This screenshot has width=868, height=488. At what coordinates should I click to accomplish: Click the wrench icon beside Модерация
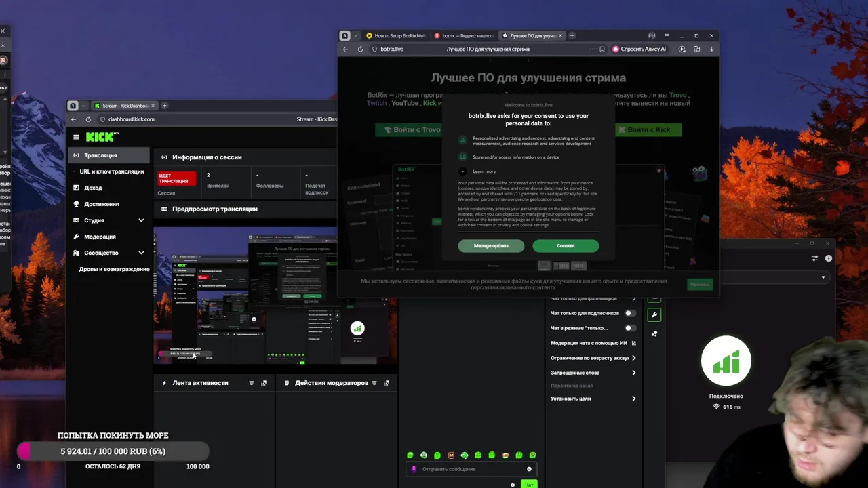point(77,237)
